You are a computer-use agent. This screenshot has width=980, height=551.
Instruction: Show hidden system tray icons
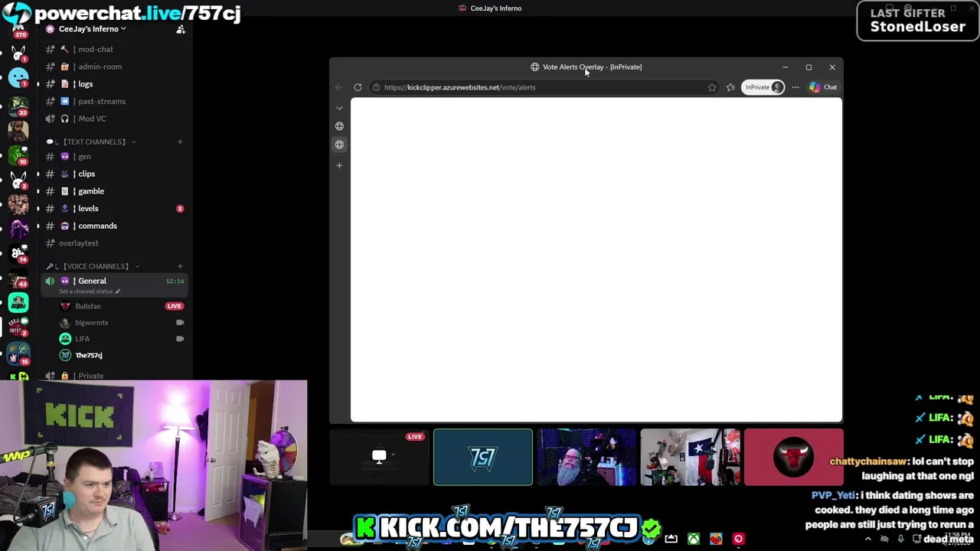867,539
